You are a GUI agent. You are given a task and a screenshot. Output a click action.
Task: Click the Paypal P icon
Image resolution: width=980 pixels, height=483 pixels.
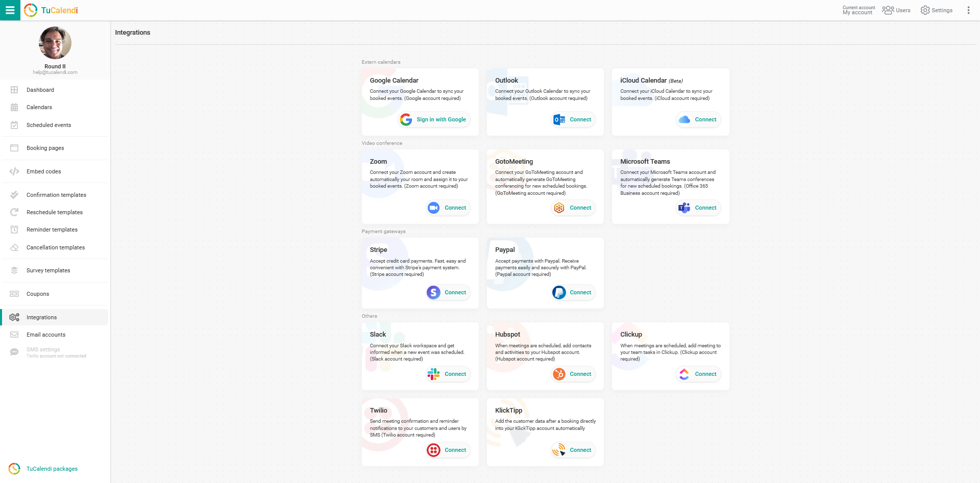tap(559, 292)
